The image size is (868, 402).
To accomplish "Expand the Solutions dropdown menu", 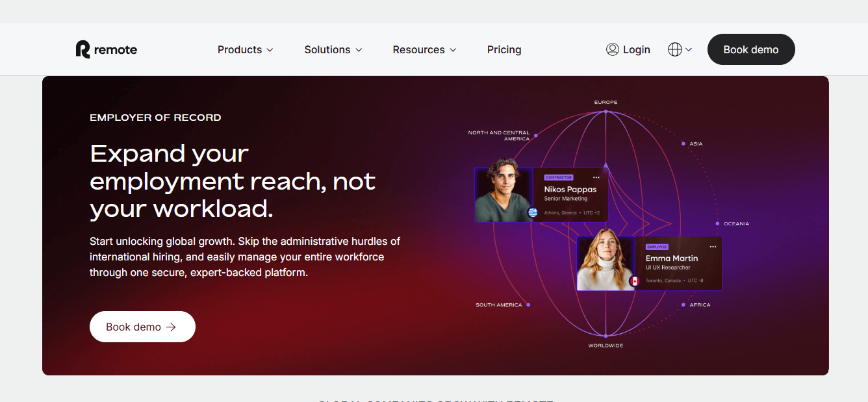I will point(333,49).
